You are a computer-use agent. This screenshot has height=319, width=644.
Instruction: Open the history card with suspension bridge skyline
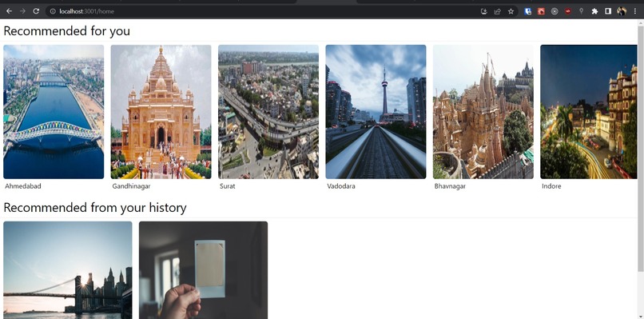point(68,270)
